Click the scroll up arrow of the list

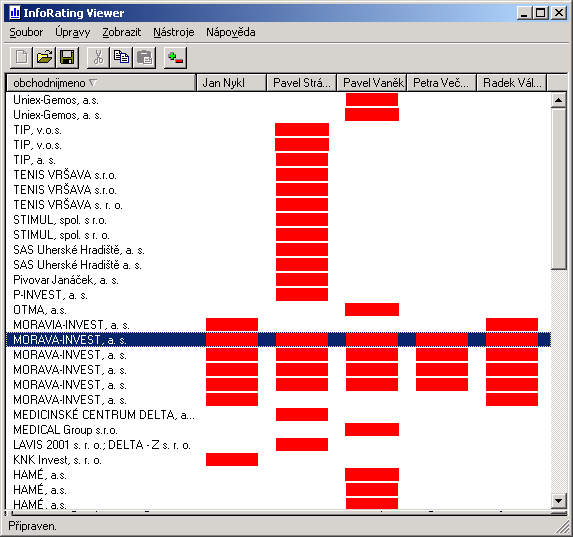558,100
